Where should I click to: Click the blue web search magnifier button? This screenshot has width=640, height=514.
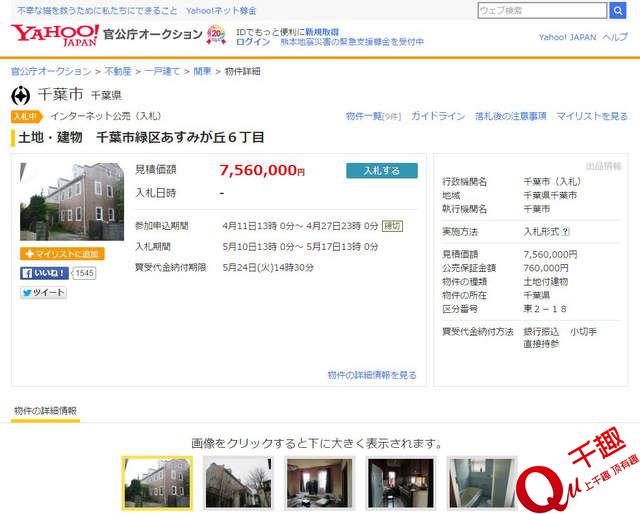click(618, 11)
